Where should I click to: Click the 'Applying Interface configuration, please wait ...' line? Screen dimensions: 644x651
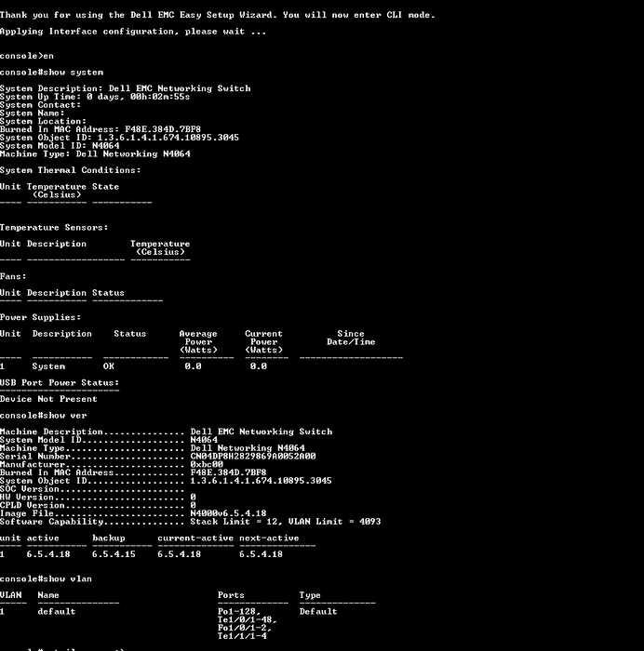[133, 32]
